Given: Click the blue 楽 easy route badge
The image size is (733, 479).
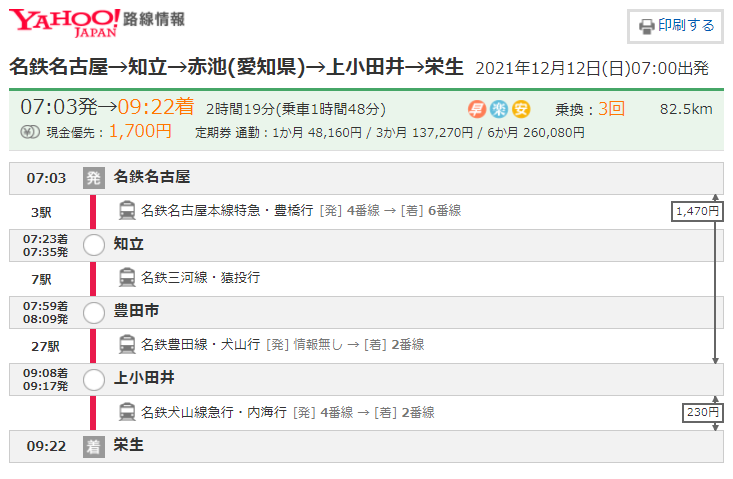Looking at the screenshot, I should 499,110.
